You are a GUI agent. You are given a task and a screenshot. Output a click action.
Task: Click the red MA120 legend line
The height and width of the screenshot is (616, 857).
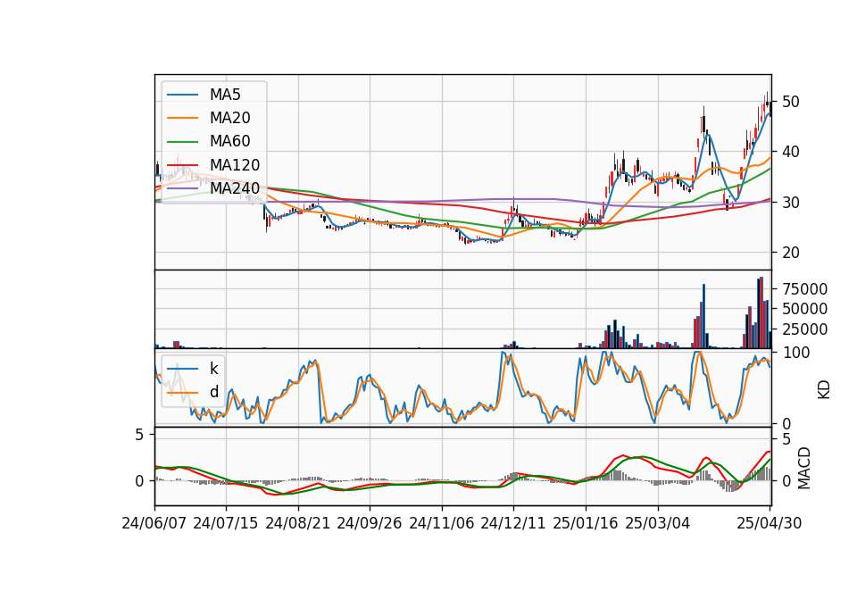click(x=182, y=165)
